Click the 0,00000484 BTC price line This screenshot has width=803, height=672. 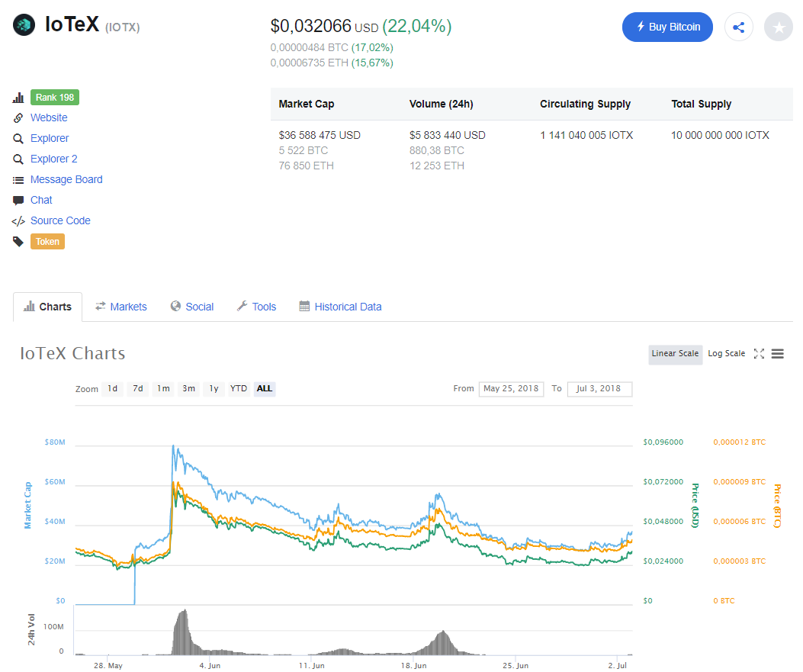click(332, 47)
